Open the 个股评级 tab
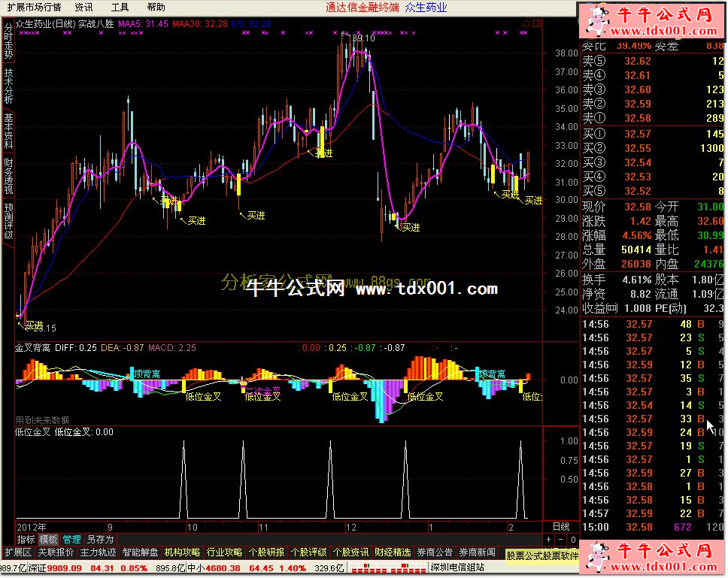Screen dimensions: 728x578 tap(309, 552)
